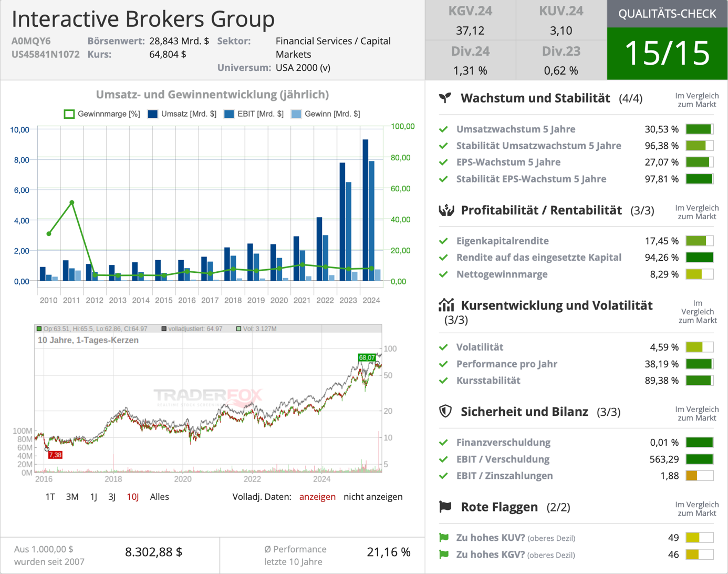Click the checkmark beside Performance pro Jahr
Viewport: 728px width, 574px height.
[x=444, y=364]
